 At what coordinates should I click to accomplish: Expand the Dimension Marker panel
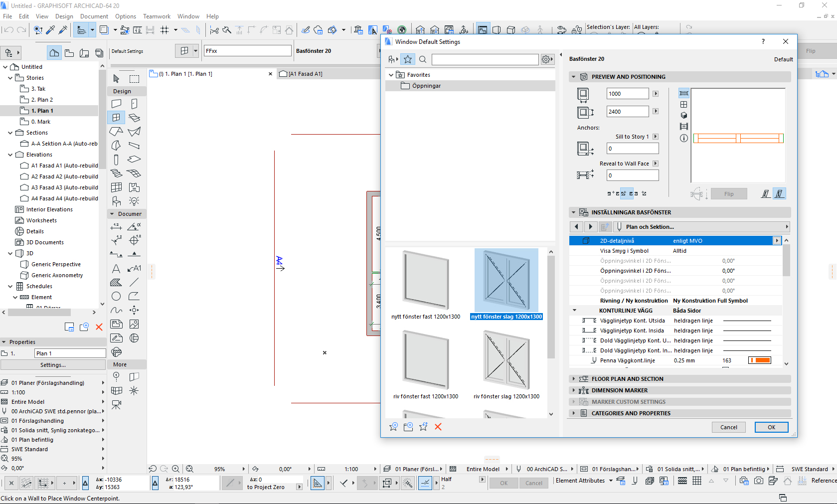[573, 390]
